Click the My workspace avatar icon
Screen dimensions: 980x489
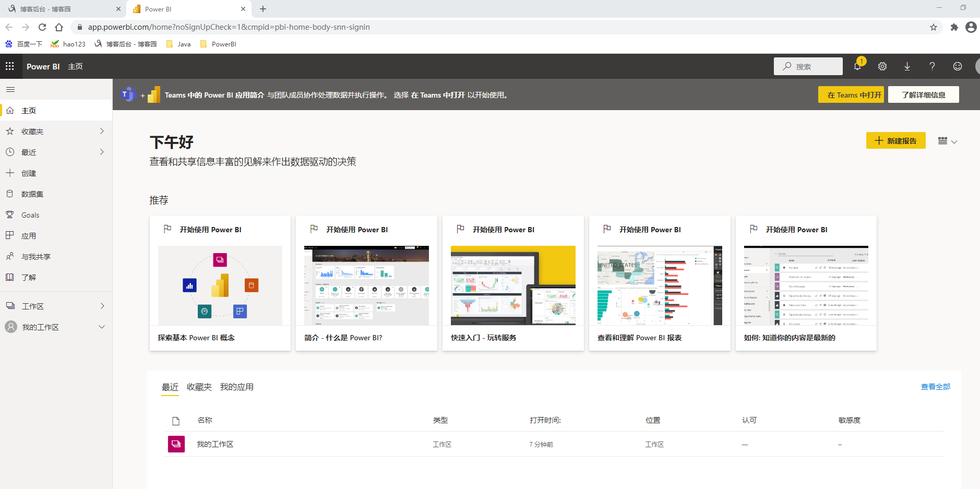point(11,327)
